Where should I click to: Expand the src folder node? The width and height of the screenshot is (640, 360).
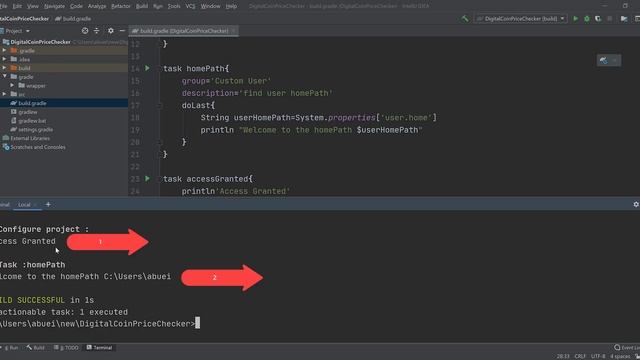coord(4,94)
